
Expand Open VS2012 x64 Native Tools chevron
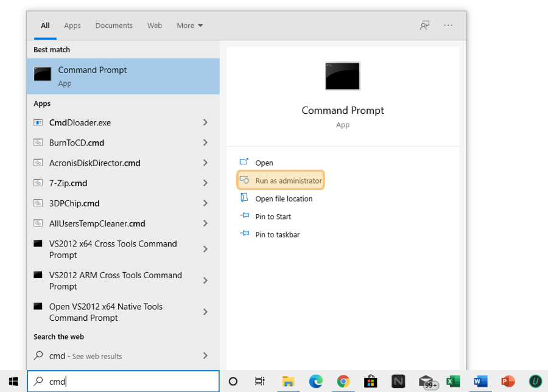pos(206,312)
